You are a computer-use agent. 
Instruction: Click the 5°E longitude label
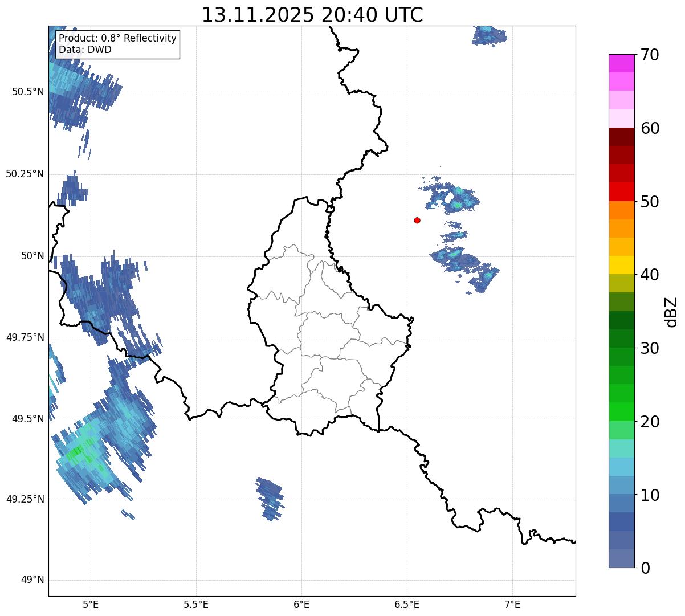91,604
